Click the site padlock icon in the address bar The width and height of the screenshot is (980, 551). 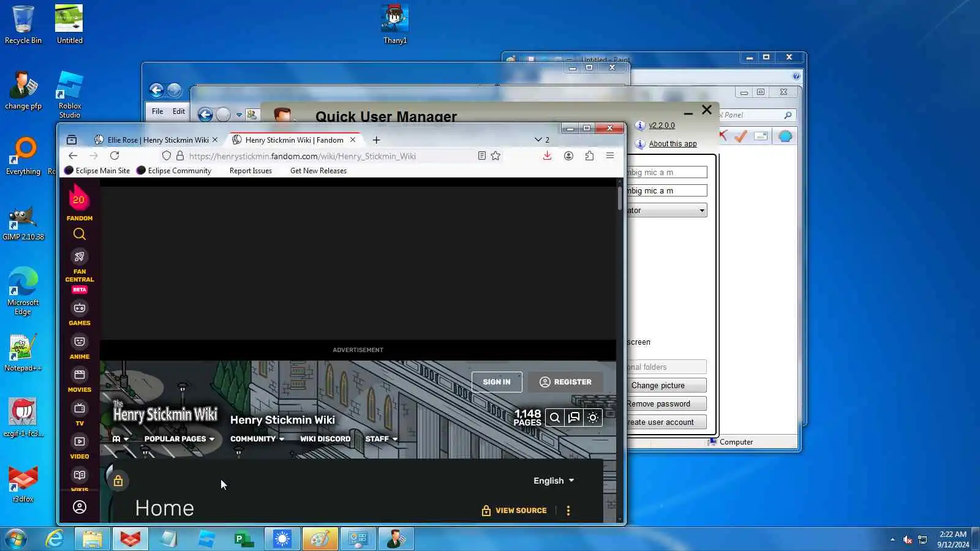(180, 156)
